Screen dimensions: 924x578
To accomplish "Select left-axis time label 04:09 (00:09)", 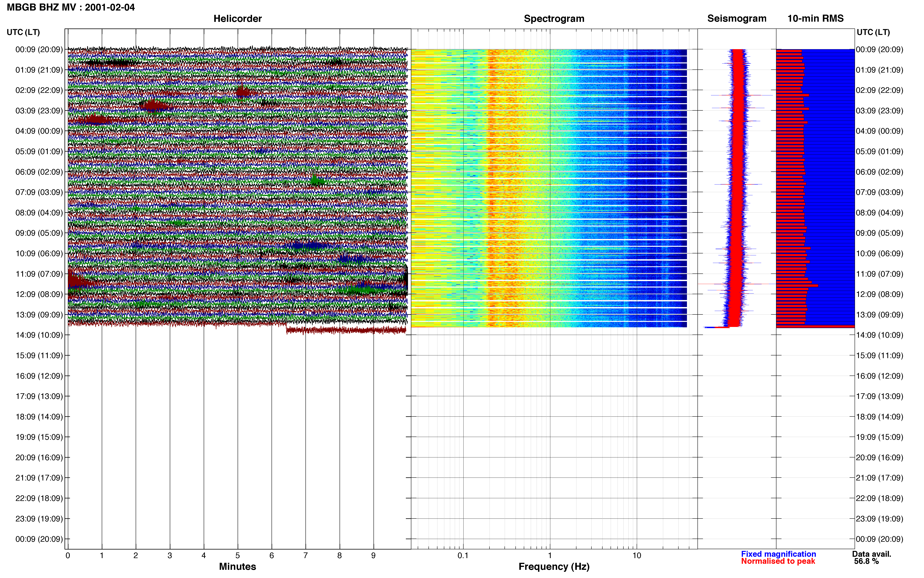I will coord(39,131).
